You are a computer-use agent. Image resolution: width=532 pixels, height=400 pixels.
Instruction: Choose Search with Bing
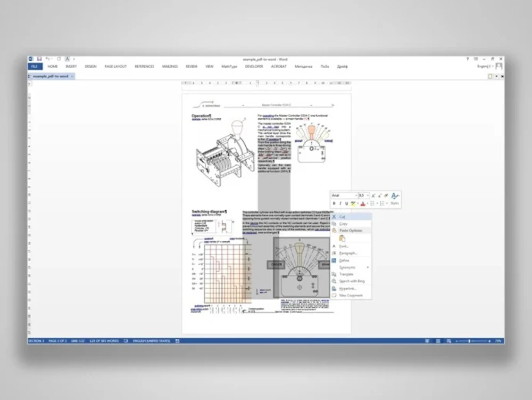(351, 281)
